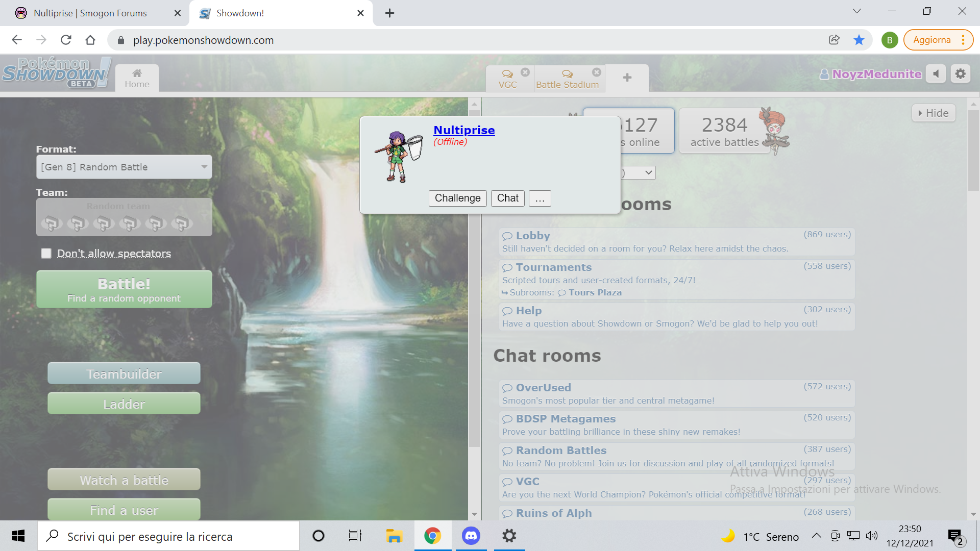
Task: Collapse the panel using the Hide arrow
Action: click(933, 113)
